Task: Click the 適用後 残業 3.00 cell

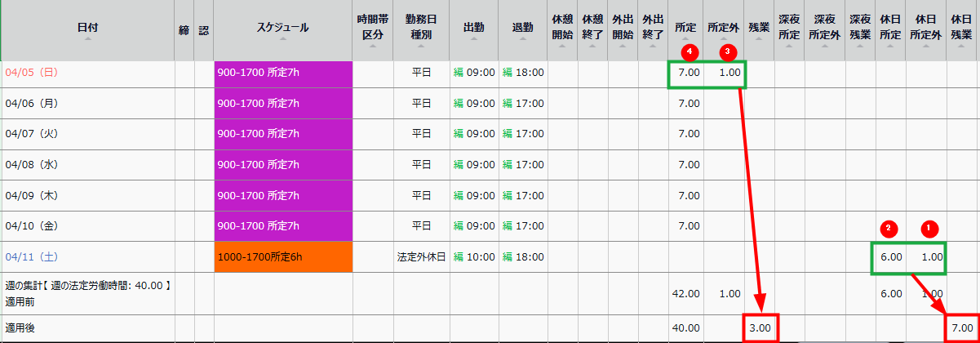Action: tap(760, 327)
